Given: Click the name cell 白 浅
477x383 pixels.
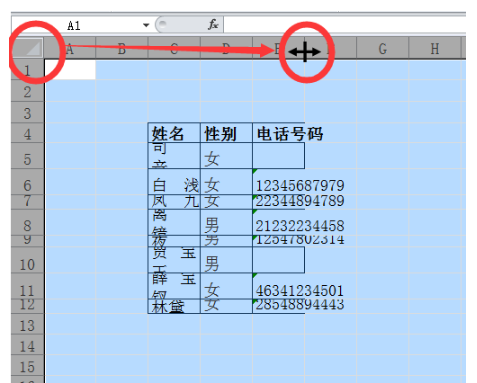Looking at the screenshot, I should point(174,182).
